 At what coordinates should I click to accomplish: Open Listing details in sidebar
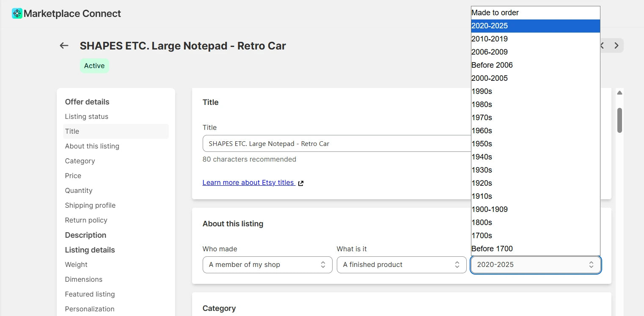(x=90, y=250)
